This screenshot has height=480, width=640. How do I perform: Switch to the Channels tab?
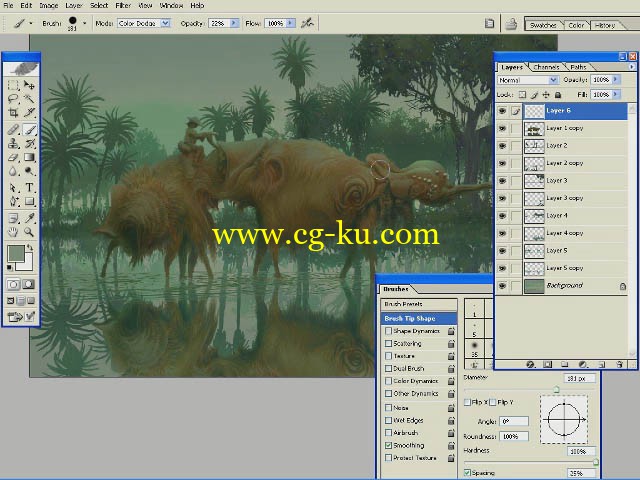point(546,67)
